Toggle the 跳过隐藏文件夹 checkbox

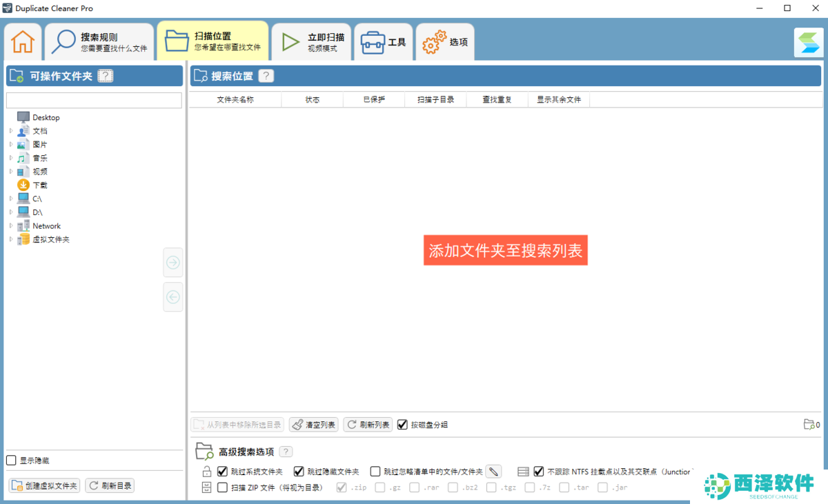point(299,472)
